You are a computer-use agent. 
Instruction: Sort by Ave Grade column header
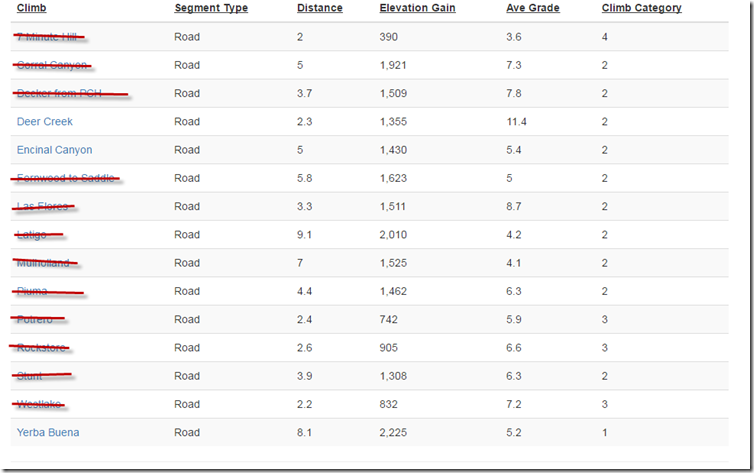[533, 8]
